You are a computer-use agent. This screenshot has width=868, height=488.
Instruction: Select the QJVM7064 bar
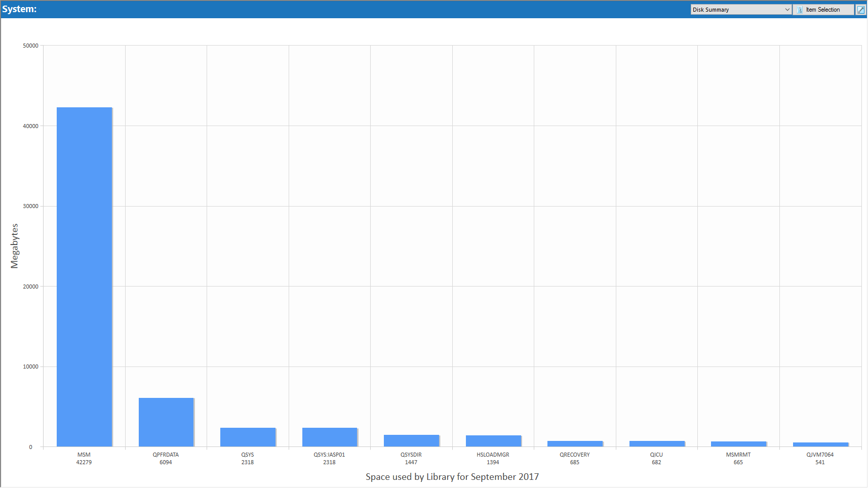(820, 444)
